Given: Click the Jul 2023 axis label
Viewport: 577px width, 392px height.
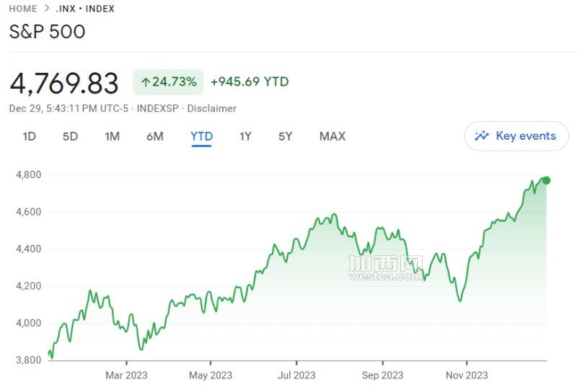Looking at the screenshot, I should [x=296, y=375].
